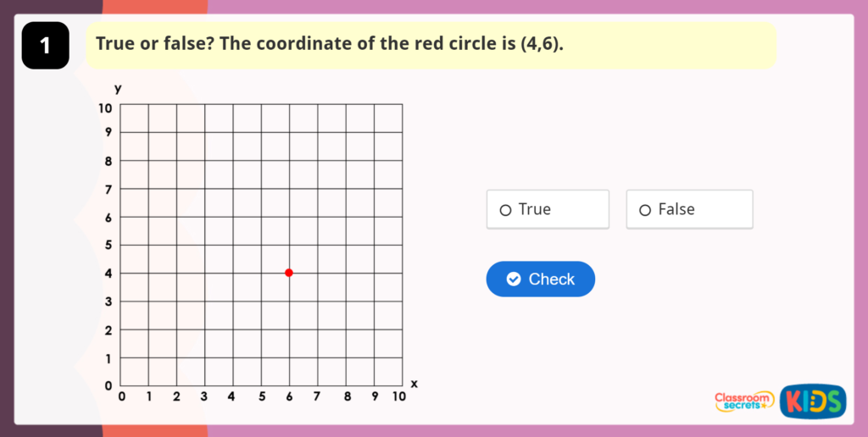The width and height of the screenshot is (868, 437).
Task: Click the x axis label letter
Action: pyautogui.click(x=415, y=384)
